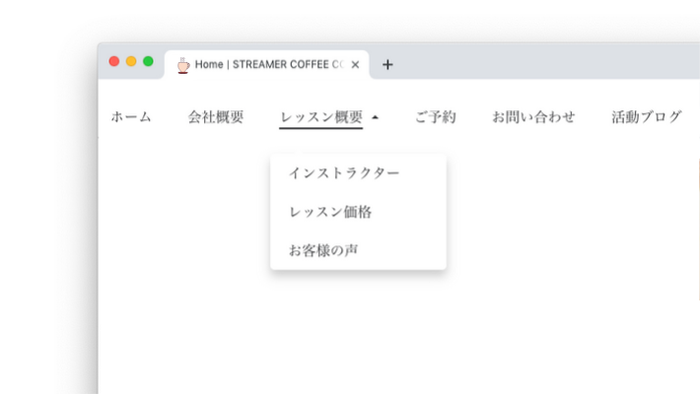Viewport: 700px width, 394px height.
Task: Close the STREAMER COFFEE browser tab
Action: pyautogui.click(x=355, y=65)
